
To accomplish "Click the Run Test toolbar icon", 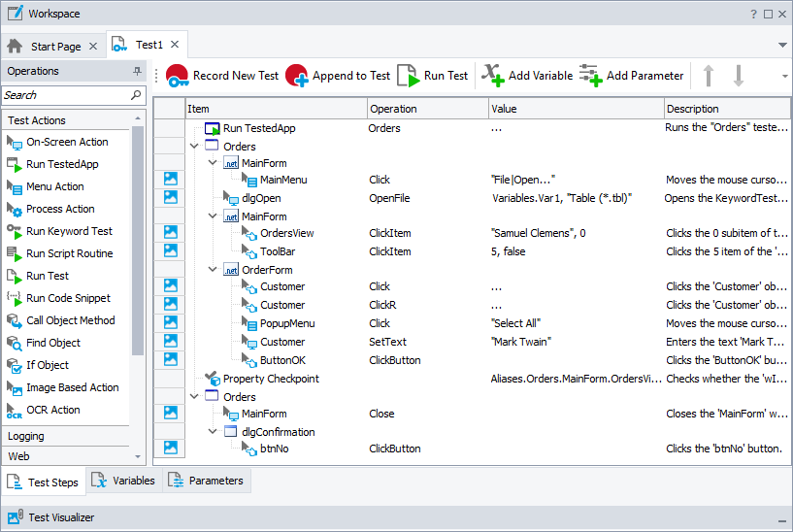I will click(x=409, y=76).
